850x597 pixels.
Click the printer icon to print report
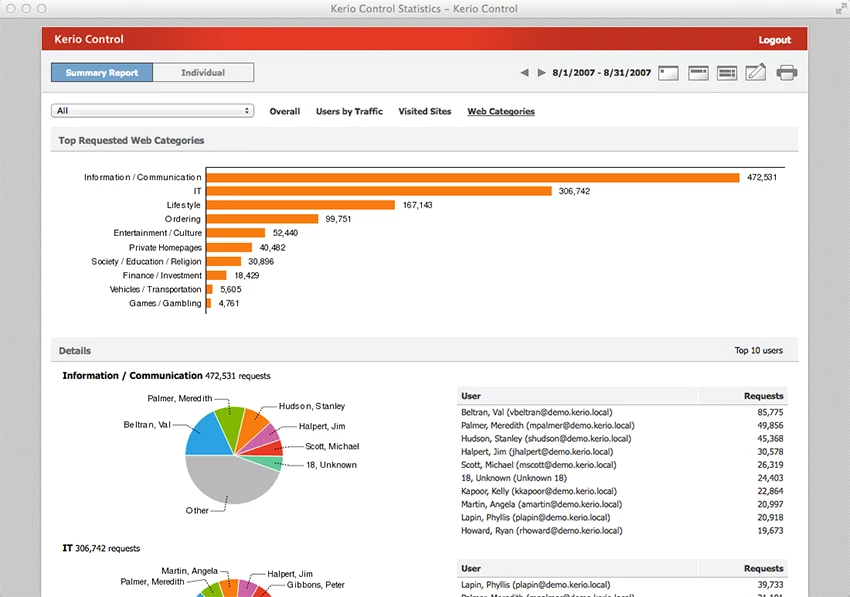click(787, 73)
